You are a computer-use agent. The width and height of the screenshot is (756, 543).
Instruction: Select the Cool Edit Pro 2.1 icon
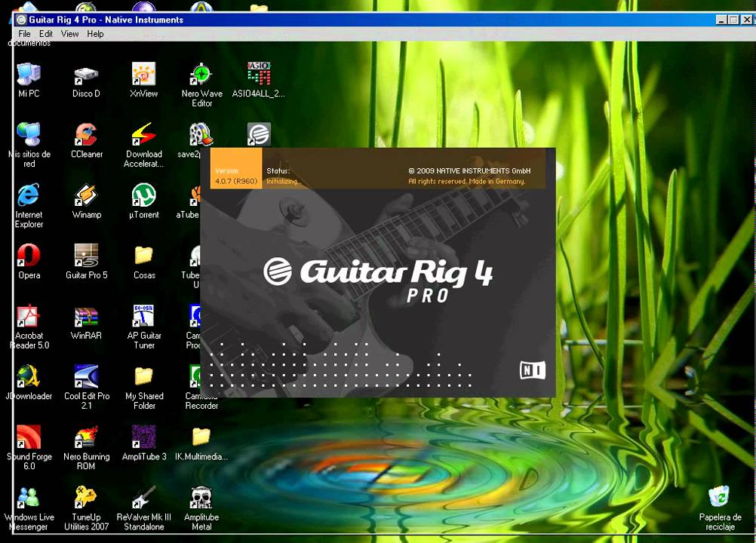[86, 376]
